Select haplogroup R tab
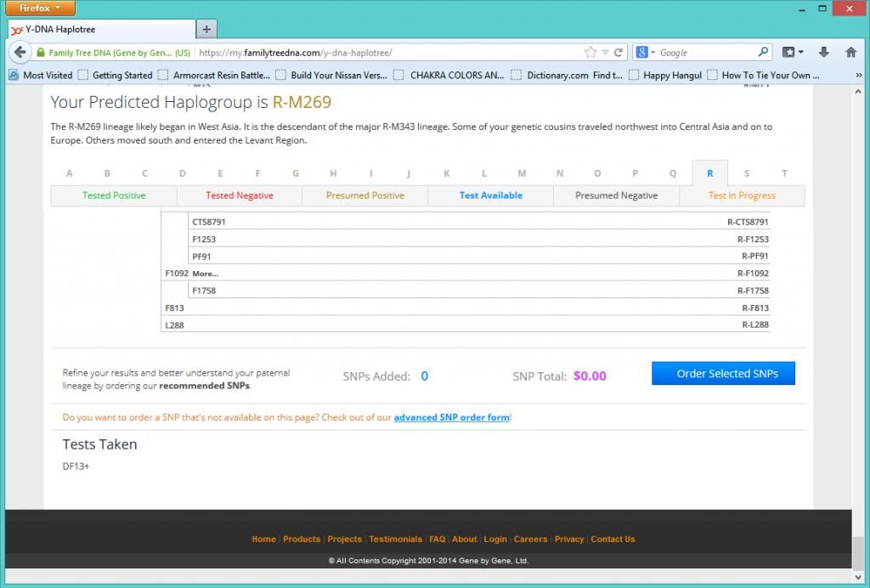 point(709,173)
